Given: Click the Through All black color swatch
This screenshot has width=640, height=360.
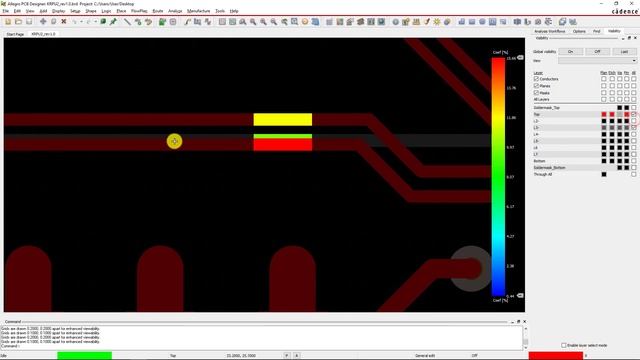Looking at the screenshot, I should (604, 174).
